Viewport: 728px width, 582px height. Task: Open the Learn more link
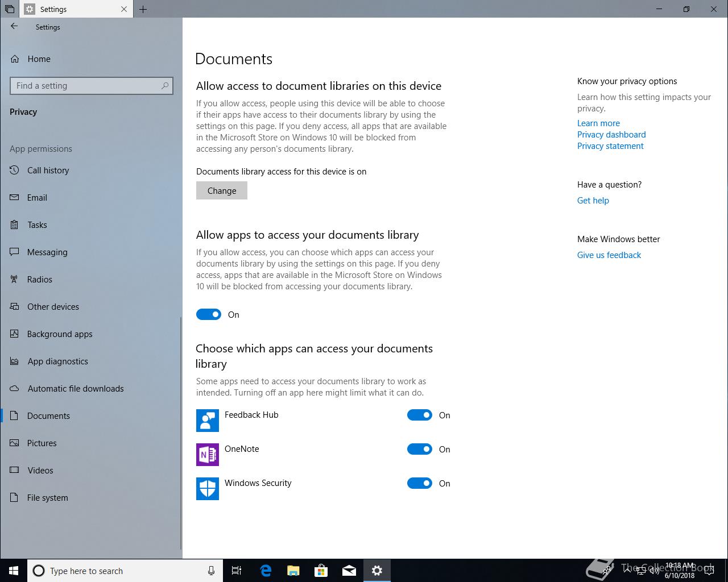tap(598, 123)
